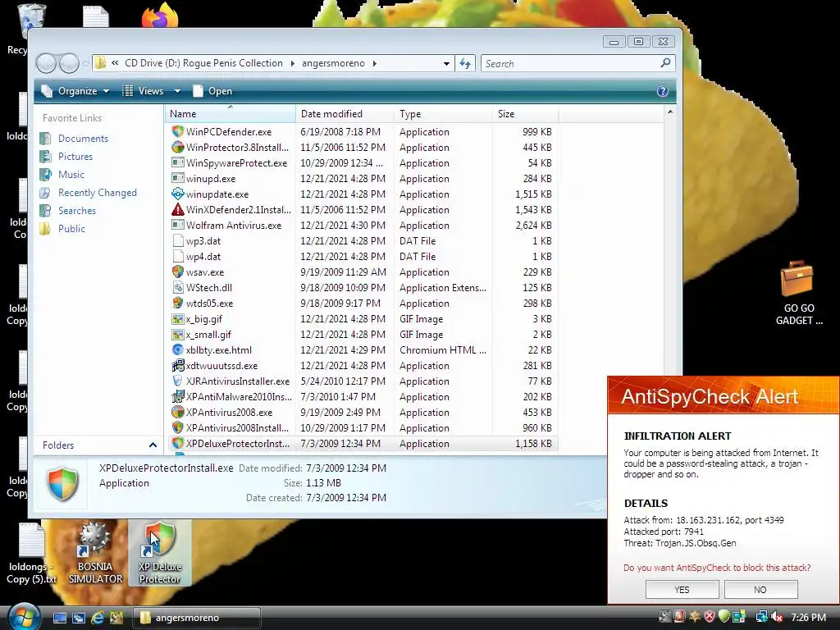Click NO in AntiSpyCheck Alert
The width and height of the screenshot is (840, 630).
tap(760, 589)
